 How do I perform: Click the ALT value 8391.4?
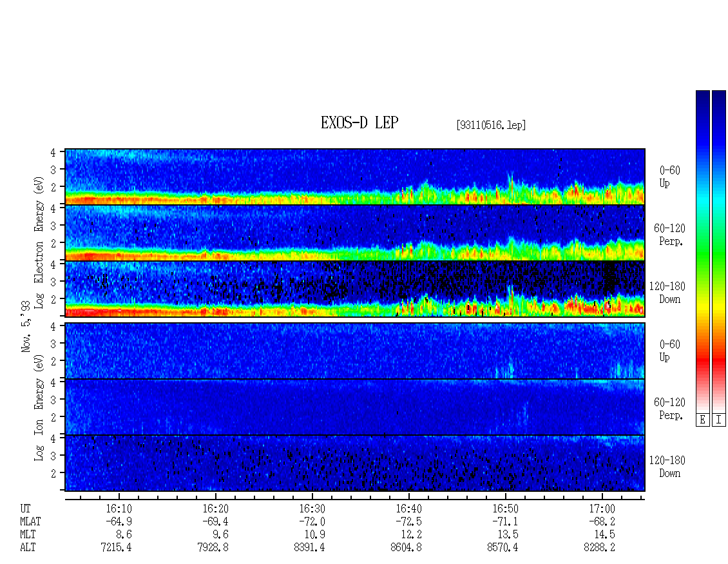pos(309,548)
